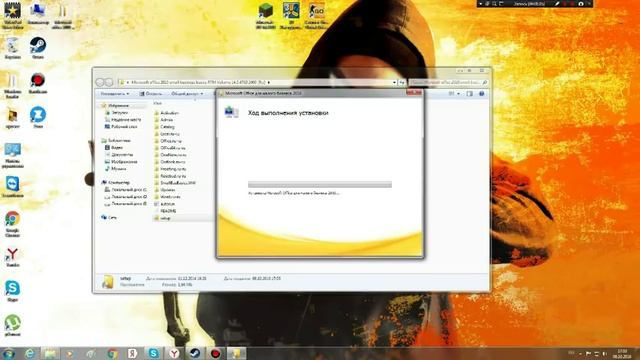Launch Google Chrome from the taskbar

[112, 353]
